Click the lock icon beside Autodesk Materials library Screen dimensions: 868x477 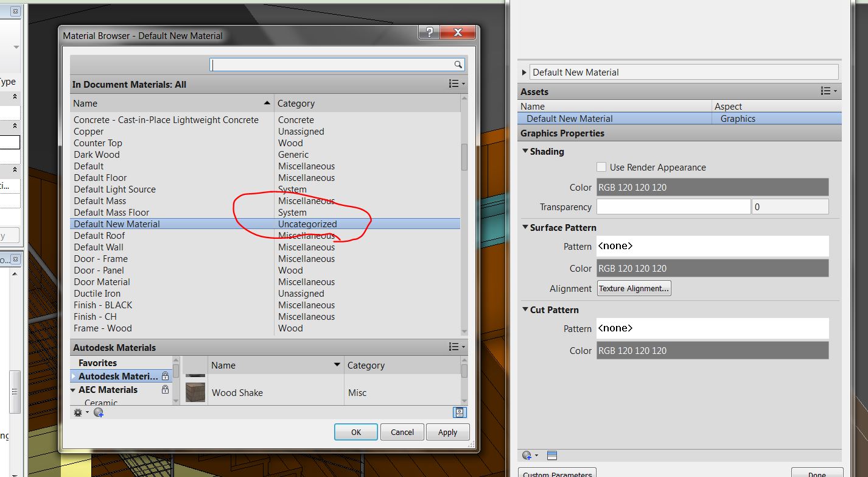coord(165,376)
